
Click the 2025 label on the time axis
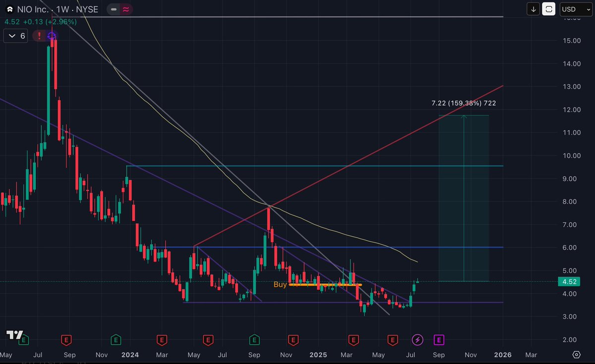(318, 355)
